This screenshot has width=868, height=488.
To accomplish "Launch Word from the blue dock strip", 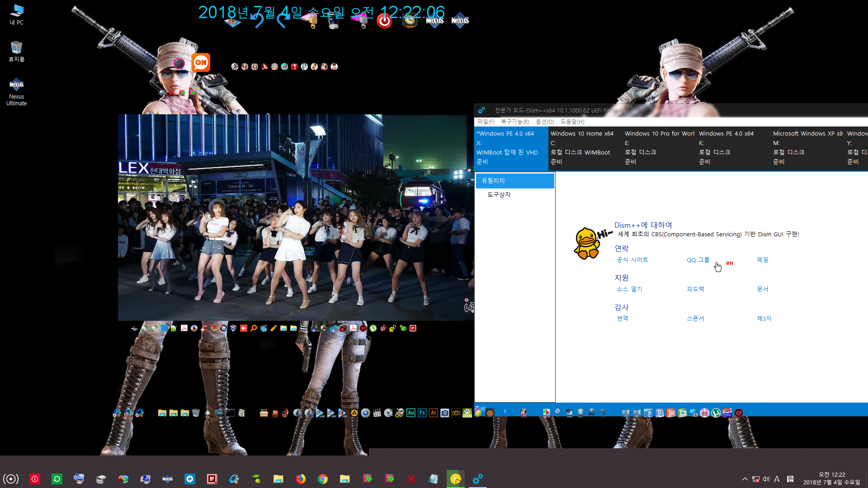I will (660, 413).
